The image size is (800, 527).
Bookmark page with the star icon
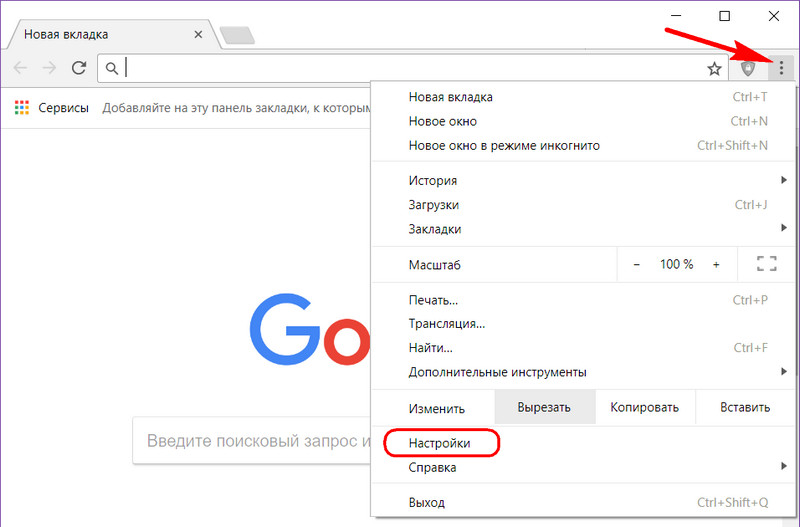pyautogui.click(x=714, y=68)
